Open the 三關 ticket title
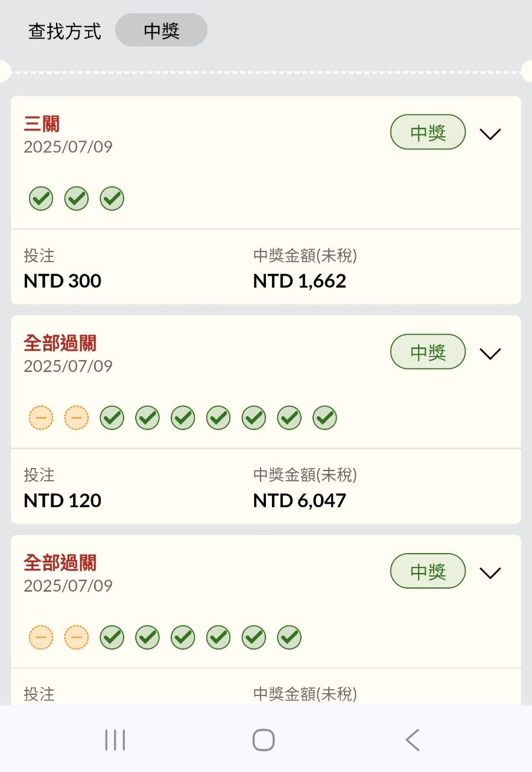Image resolution: width=532 pixels, height=772 pixels. click(42, 124)
